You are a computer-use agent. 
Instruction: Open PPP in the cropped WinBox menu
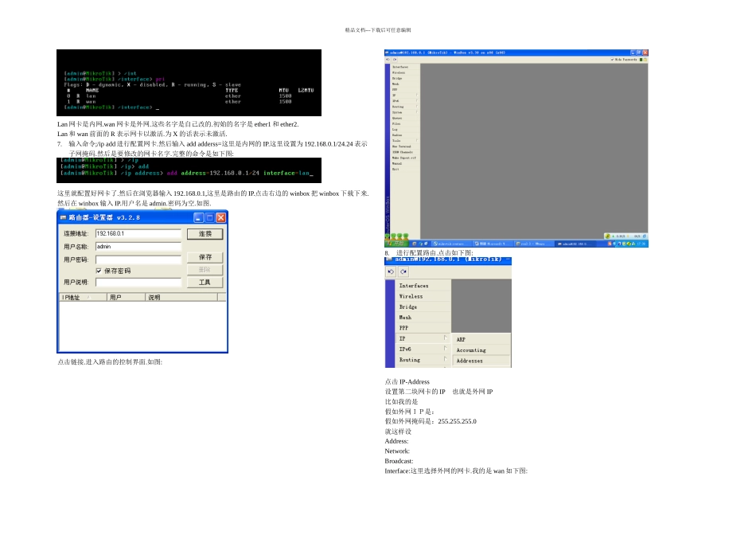423,328
